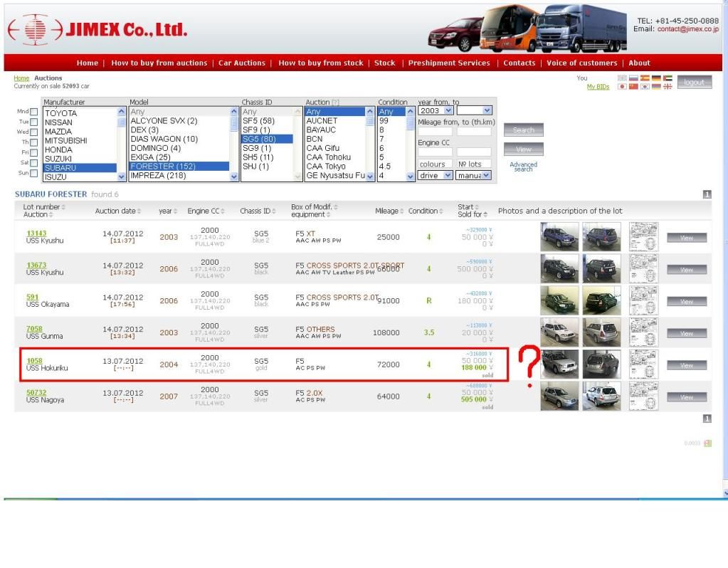View front photo thumbnail of lot 1058
Screen dimensions: 728x568
coord(559,365)
